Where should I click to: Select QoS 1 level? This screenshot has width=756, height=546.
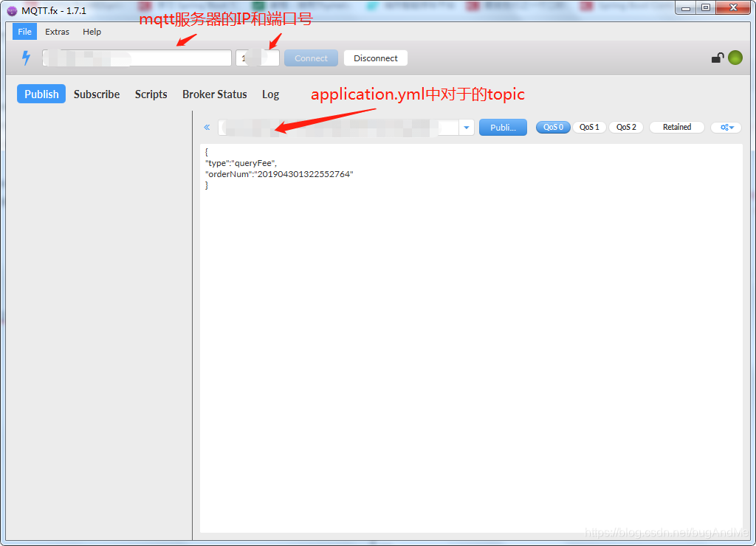click(589, 127)
